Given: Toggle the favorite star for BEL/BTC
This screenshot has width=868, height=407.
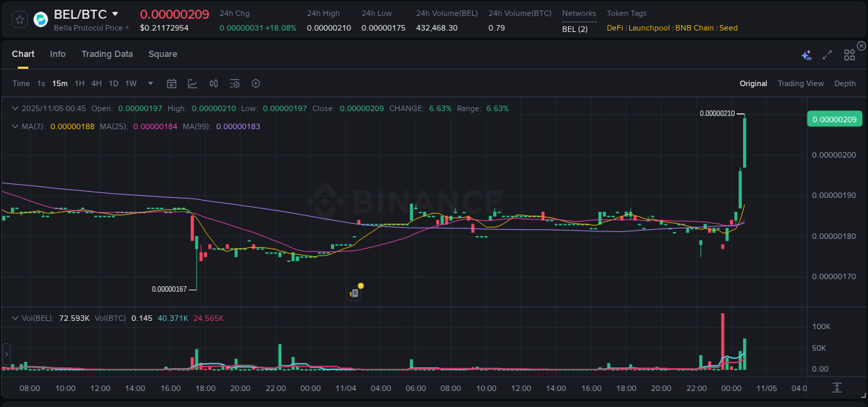Looking at the screenshot, I should point(19,19).
